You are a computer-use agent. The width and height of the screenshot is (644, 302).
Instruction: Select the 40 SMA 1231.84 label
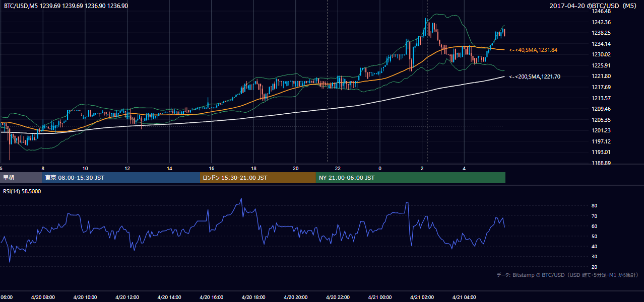click(533, 50)
